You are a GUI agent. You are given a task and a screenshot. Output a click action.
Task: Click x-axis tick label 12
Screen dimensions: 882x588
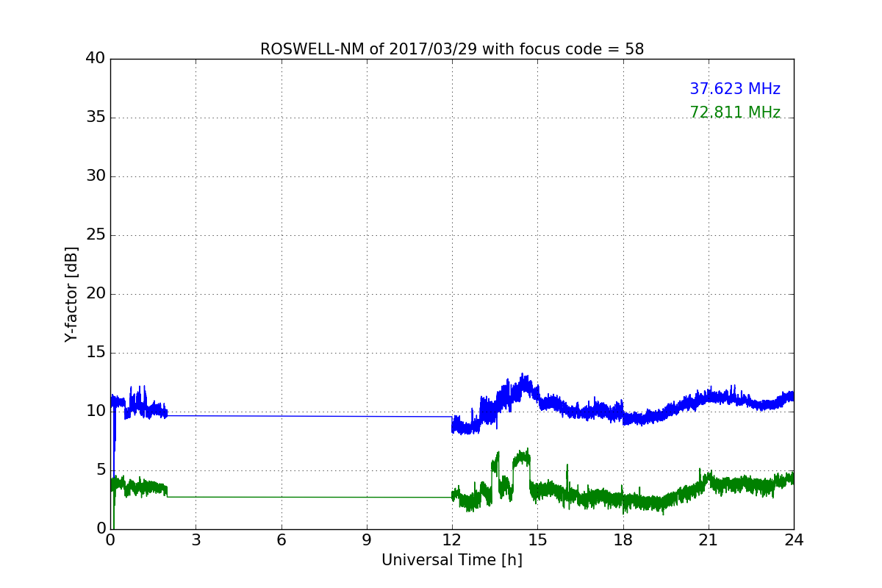point(452,540)
